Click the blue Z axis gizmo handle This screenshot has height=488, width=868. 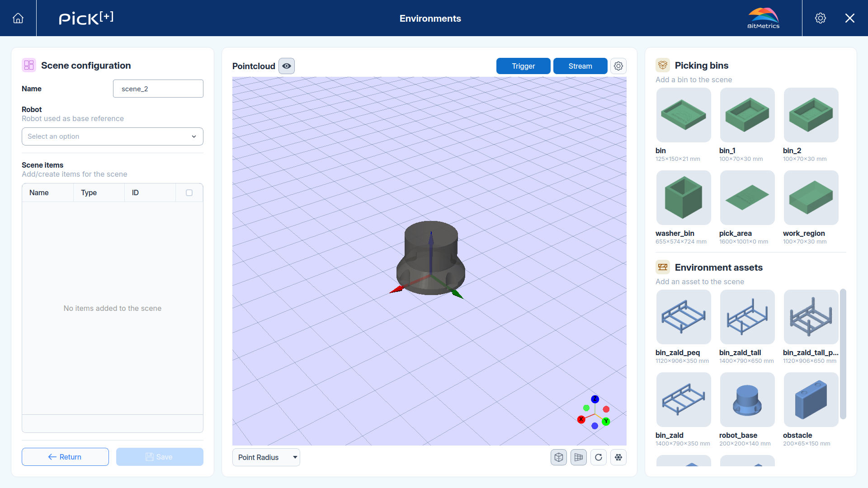pos(595,399)
